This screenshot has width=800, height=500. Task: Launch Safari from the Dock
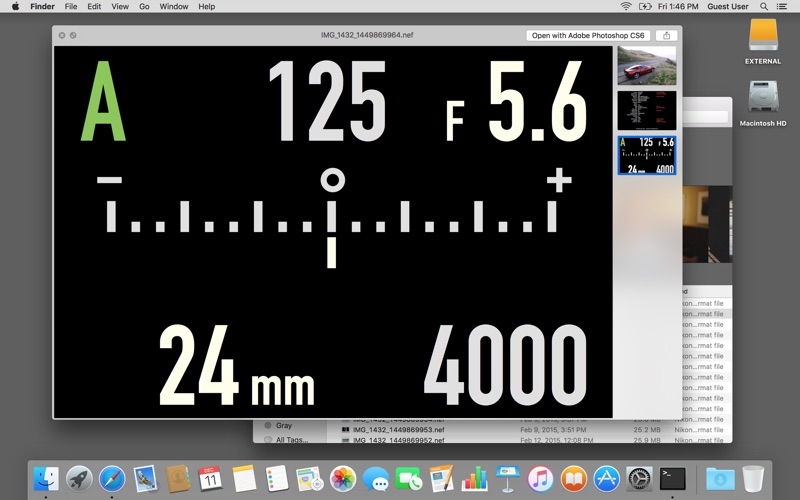(112, 479)
